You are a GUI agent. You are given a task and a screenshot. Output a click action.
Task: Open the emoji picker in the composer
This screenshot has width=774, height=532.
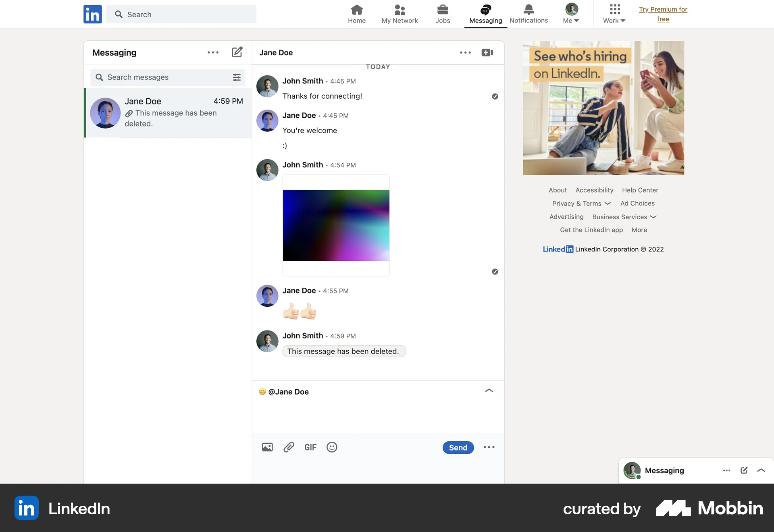331,447
